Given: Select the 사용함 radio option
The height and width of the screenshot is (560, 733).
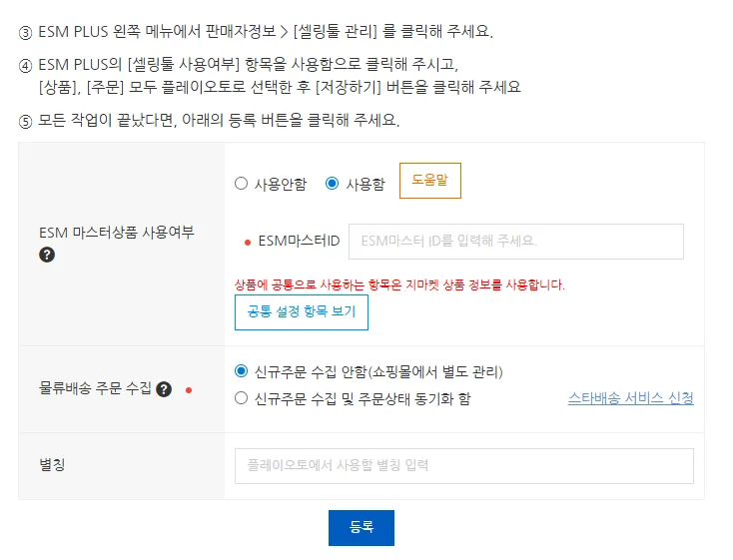Looking at the screenshot, I should pyautogui.click(x=333, y=184).
